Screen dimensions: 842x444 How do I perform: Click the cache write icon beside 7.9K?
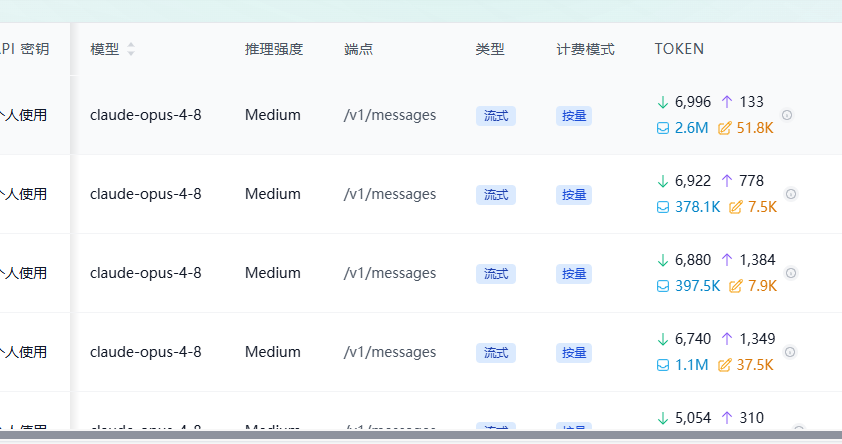coord(735,286)
